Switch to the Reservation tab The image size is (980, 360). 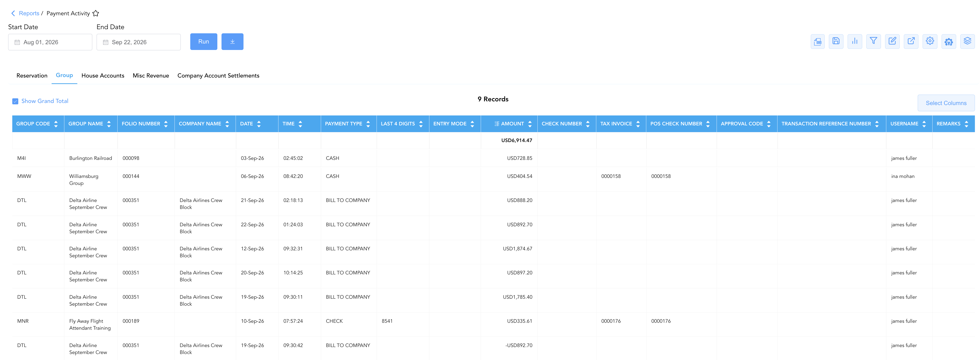(x=32, y=76)
